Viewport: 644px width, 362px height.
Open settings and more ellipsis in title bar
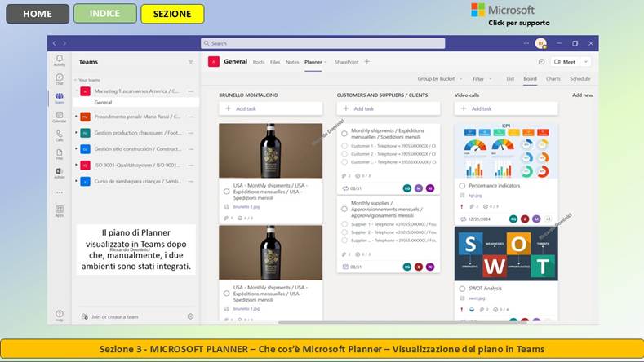tap(526, 43)
